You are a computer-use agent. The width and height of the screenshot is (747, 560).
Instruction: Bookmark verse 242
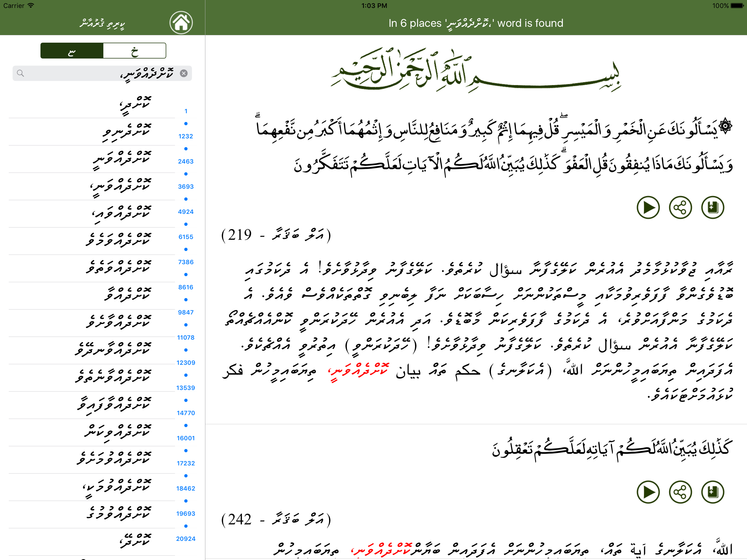coord(713,492)
